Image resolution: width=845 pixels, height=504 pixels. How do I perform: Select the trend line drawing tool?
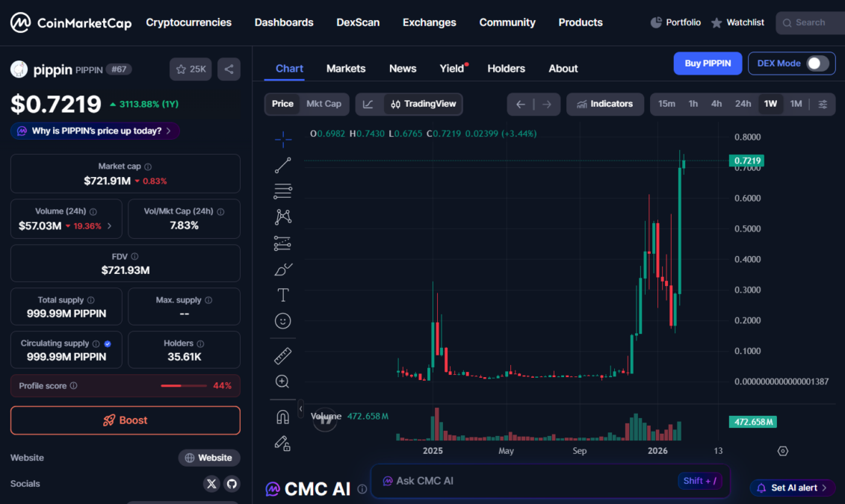pyautogui.click(x=283, y=165)
